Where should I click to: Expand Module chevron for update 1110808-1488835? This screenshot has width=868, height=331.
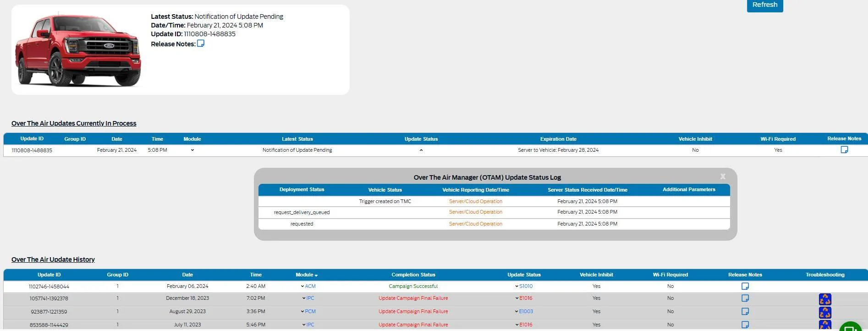192,150
